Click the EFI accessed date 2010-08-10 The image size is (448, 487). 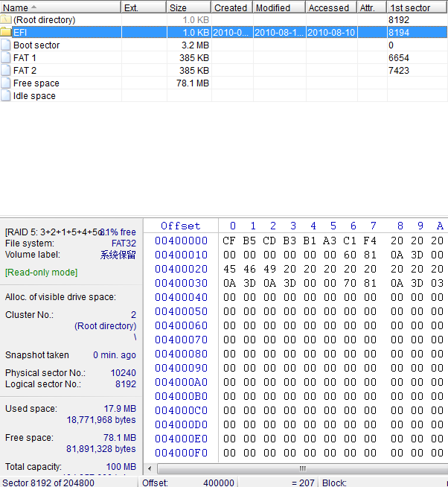click(x=331, y=33)
